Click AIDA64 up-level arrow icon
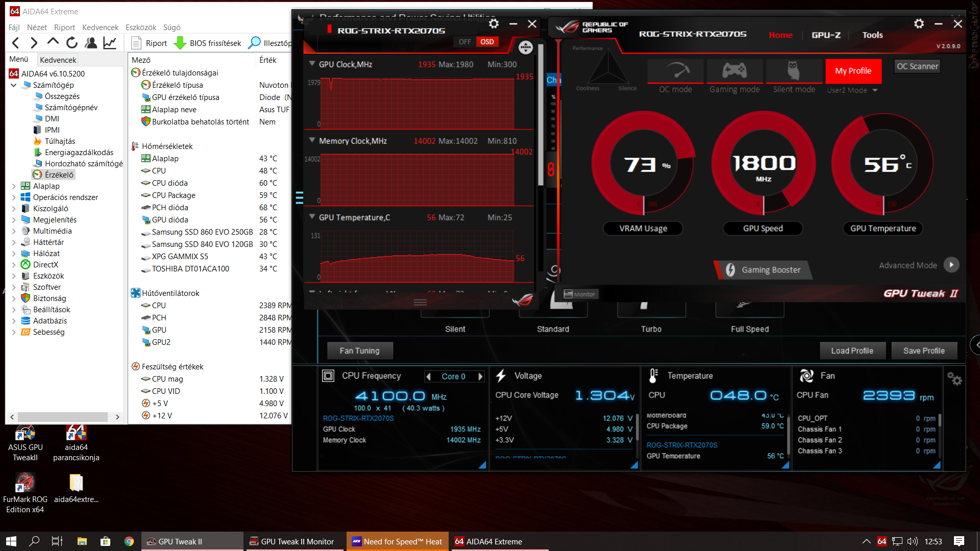980x551 pixels. pyautogui.click(x=53, y=43)
